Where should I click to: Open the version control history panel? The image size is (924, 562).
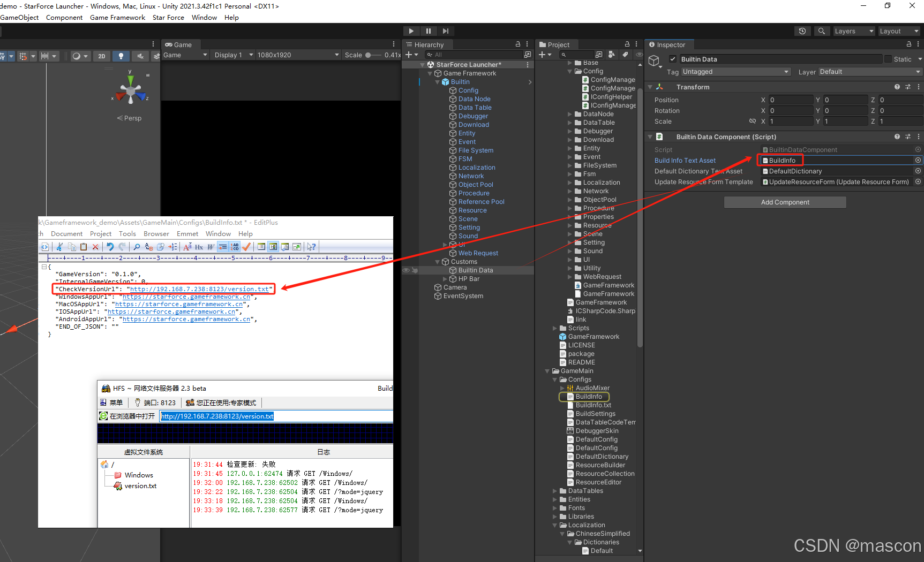(x=802, y=31)
